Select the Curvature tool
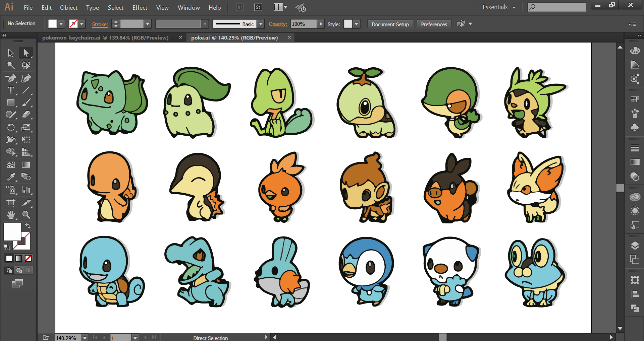 (26, 78)
